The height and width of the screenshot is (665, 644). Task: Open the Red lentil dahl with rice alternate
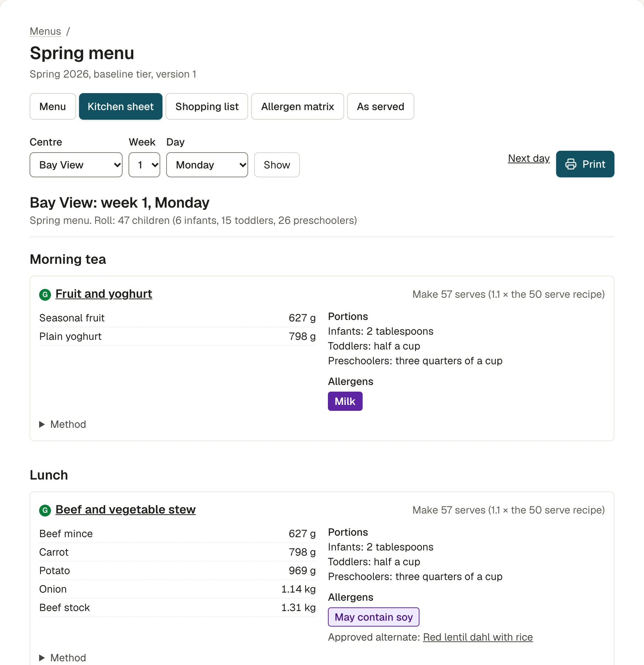[478, 637]
